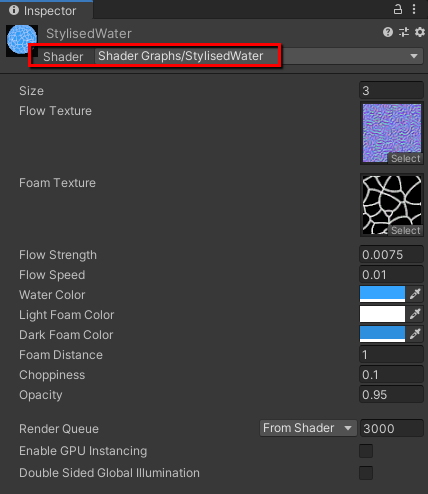Toggle the Inspector lock icon
This screenshot has width=428, height=494.
point(398,9)
